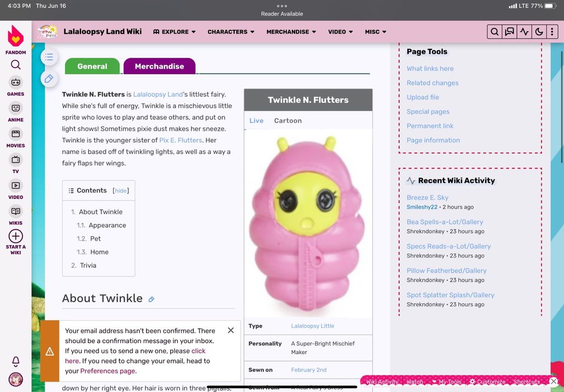Open the Fandom home logo
Viewport: 564px width, 392px height.
(x=16, y=36)
